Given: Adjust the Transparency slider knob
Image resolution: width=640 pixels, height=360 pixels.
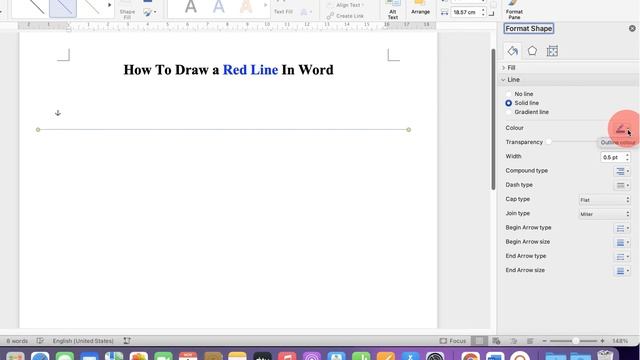Looking at the screenshot, I should pyautogui.click(x=549, y=142).
